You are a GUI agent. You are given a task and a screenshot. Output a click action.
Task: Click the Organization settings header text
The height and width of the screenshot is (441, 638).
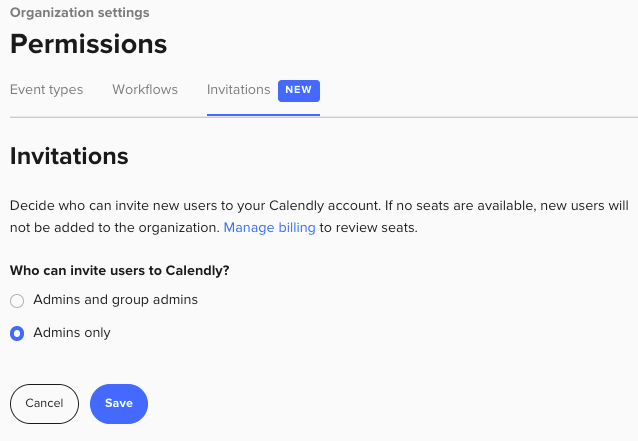[x=79, y=13]
